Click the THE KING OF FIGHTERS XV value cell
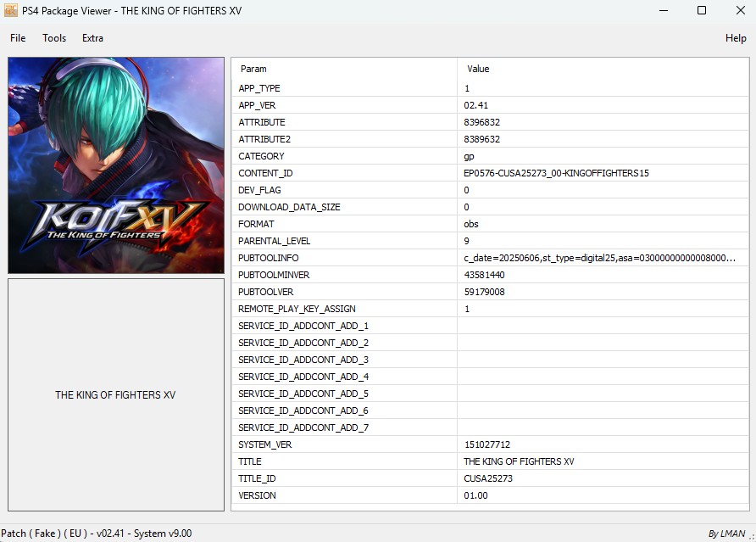 coord(603,461)
